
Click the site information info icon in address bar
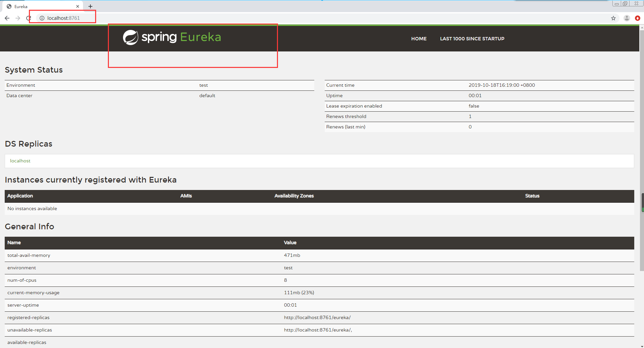click(x=42, y=18)
